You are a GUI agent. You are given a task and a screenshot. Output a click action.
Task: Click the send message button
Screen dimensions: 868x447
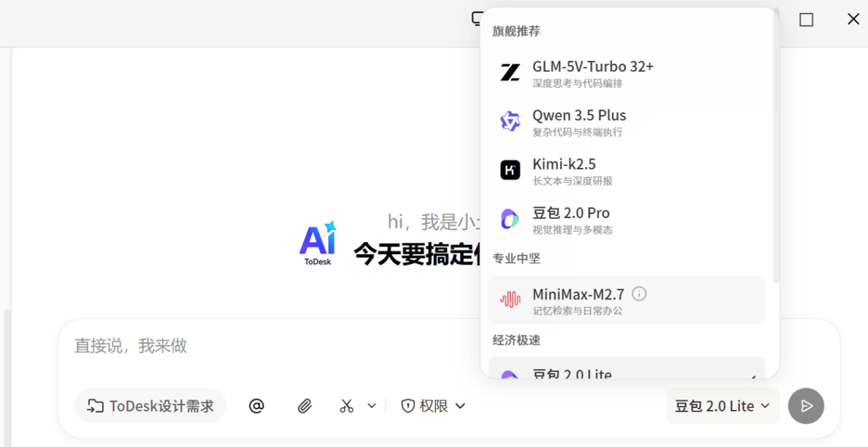coord(806,406)
